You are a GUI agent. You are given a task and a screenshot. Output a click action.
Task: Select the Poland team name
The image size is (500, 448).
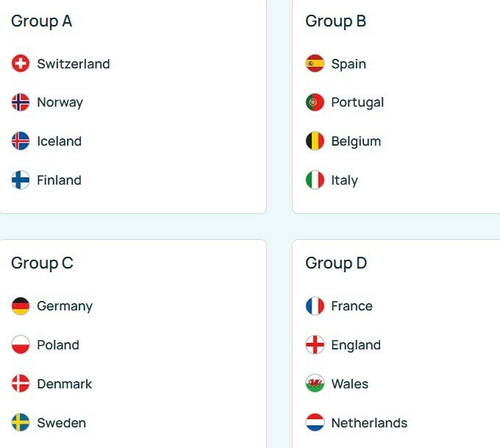58,345
